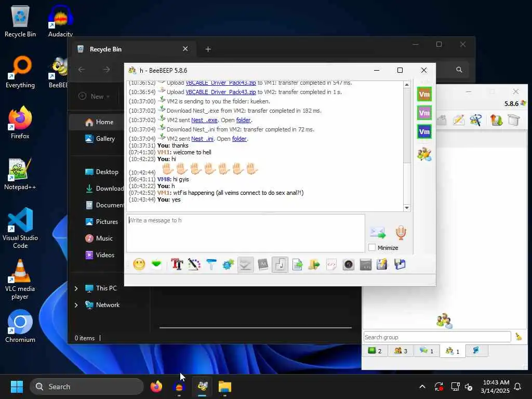Screen dimensions: 532x399
Task: Click the taskbar Search box
Action: click(87, 387)
